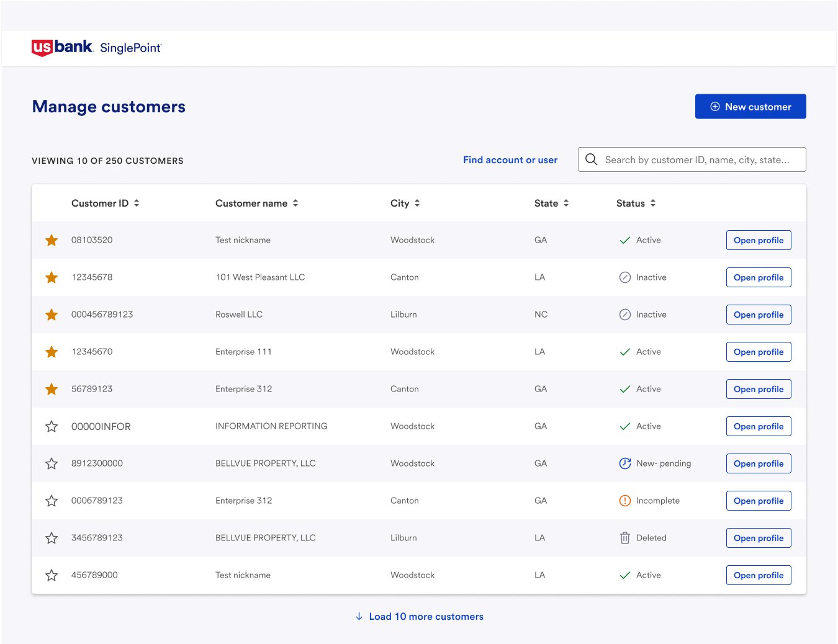Unfavorite customer 56789123 star
The width and height of the screenshot is (838, 644).
click(52, 389)
